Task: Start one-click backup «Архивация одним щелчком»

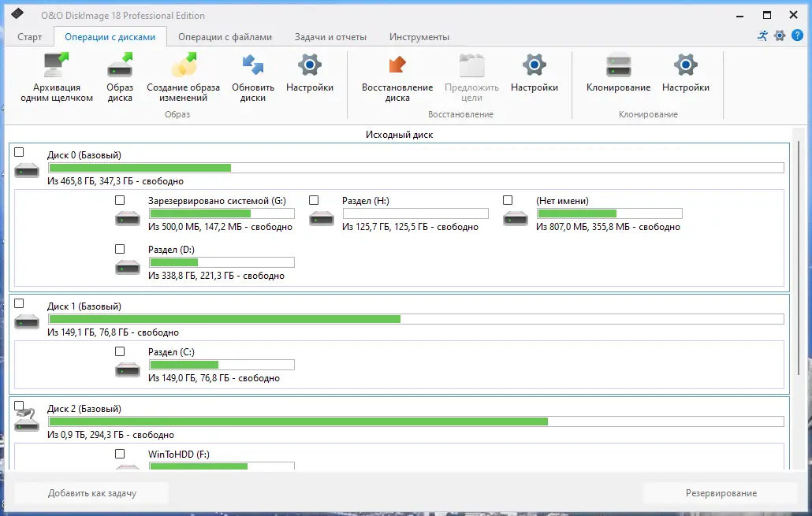Action: click(x=57, y=77)
